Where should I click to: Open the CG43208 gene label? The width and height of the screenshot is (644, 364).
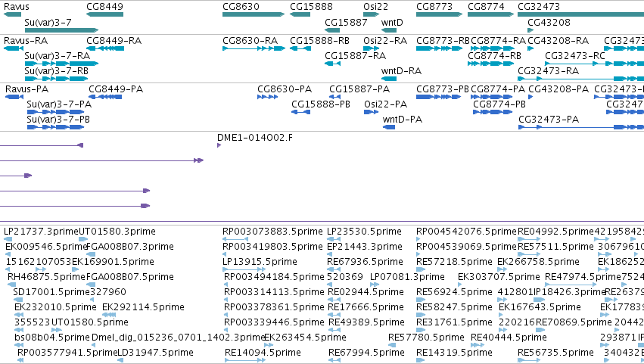pyautogui.click(x=549, y=23)
